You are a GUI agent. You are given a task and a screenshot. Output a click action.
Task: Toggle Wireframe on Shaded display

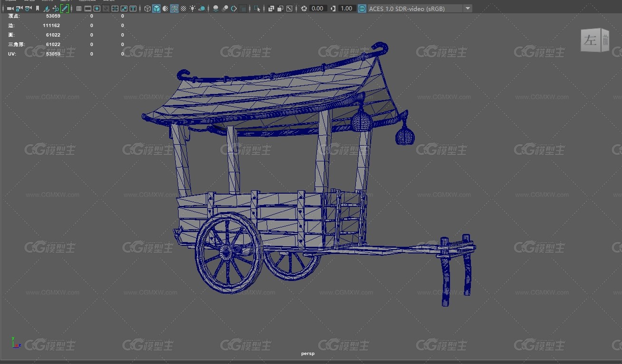[174, 9]
